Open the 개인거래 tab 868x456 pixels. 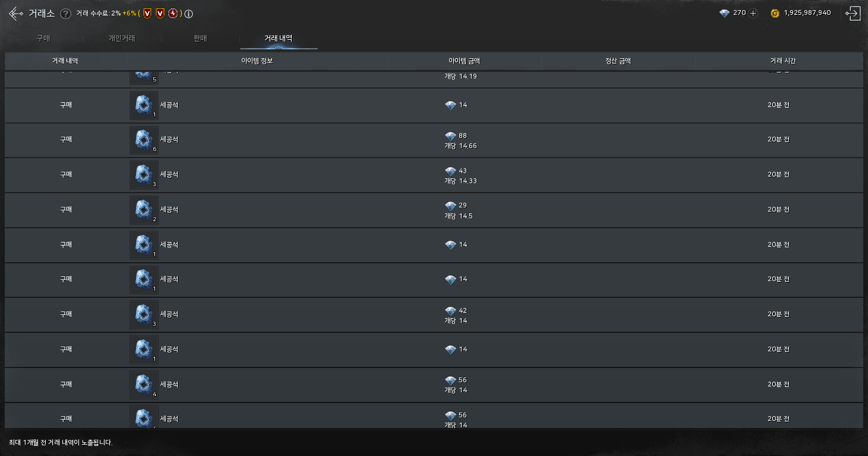tap(122, 38)
